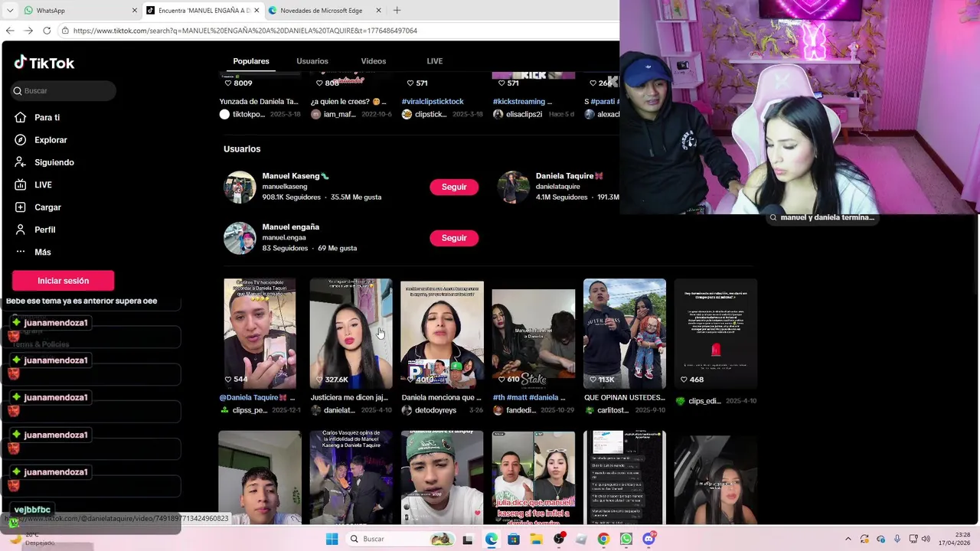Click the iam_maf author name

(340, 114)
